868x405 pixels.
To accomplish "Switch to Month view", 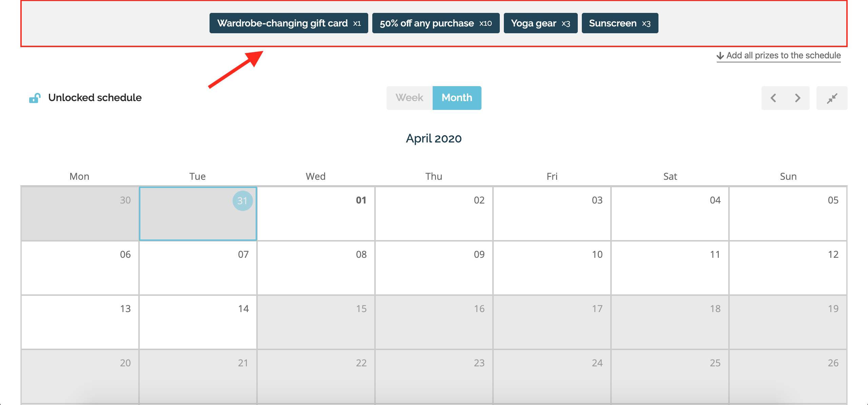I will coord(457,98).
